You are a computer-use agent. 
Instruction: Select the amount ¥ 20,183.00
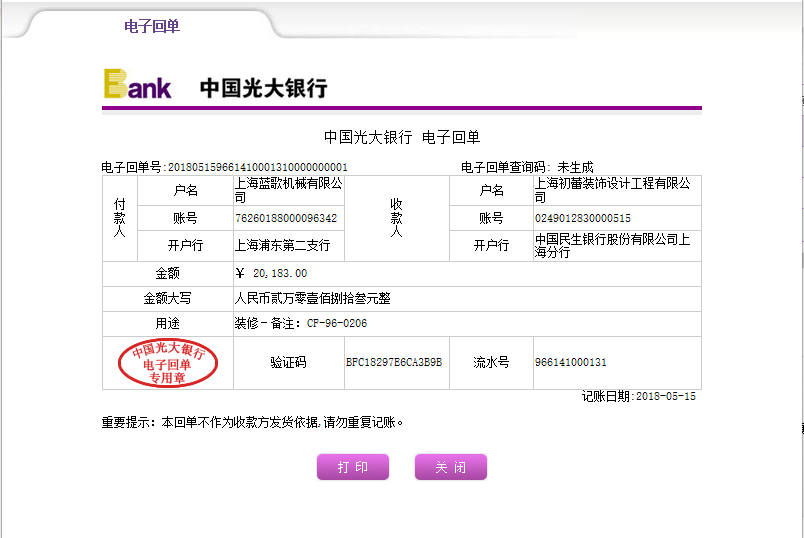tap(271, 273)
